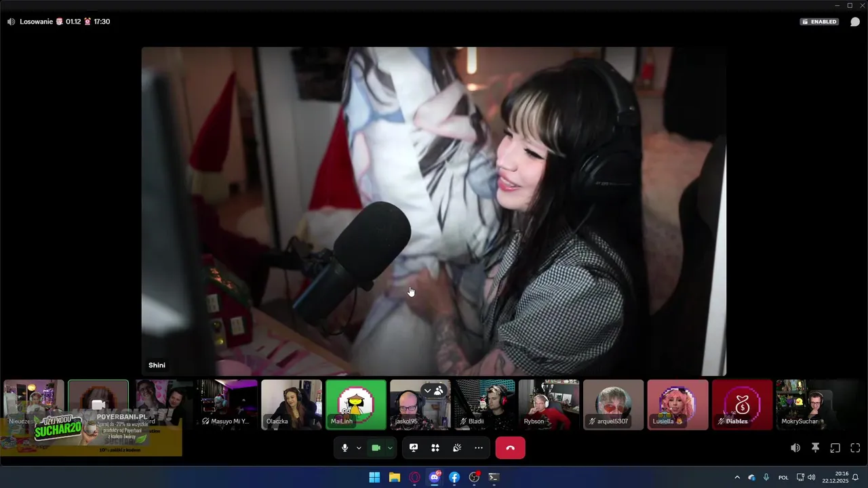Open OBS Studio from taskbar
This screenshot has height=488, width=868.
pos(475,477)
